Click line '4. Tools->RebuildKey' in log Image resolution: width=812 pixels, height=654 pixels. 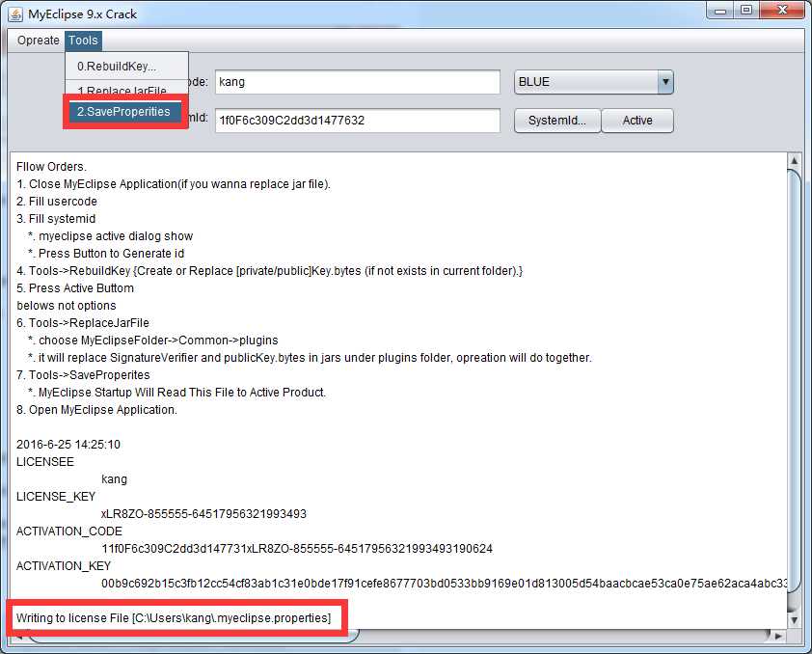(269, 271)
